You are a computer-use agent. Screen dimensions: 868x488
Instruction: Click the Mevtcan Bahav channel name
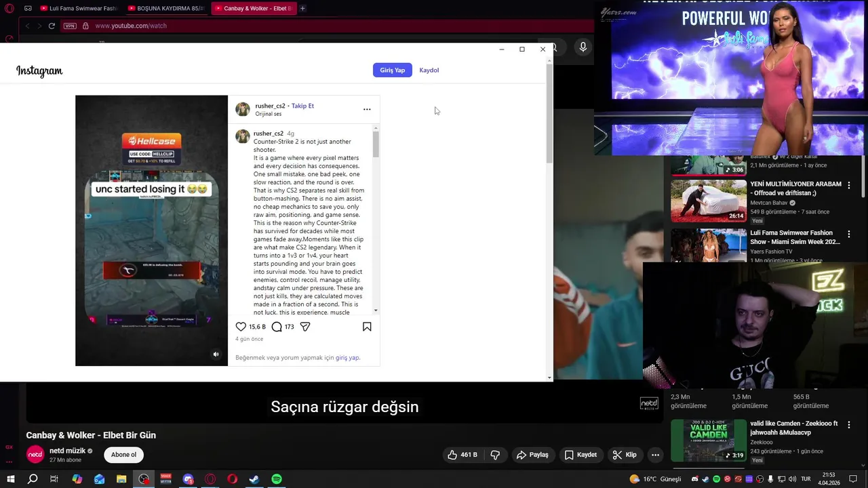click(x=769, y=203)
